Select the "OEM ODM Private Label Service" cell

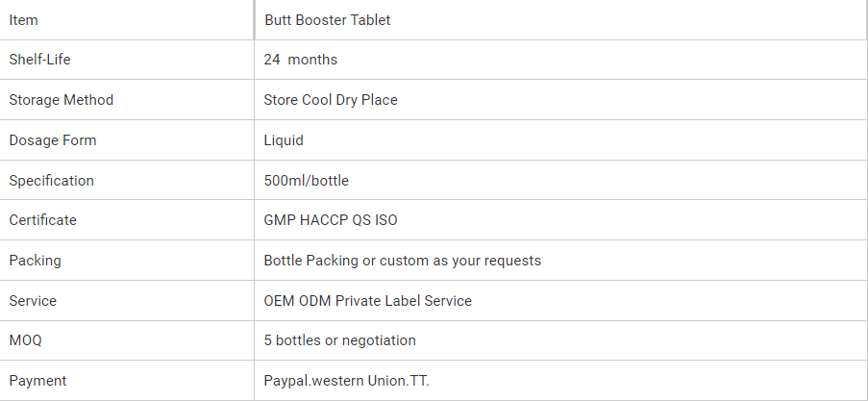point(368,301)
